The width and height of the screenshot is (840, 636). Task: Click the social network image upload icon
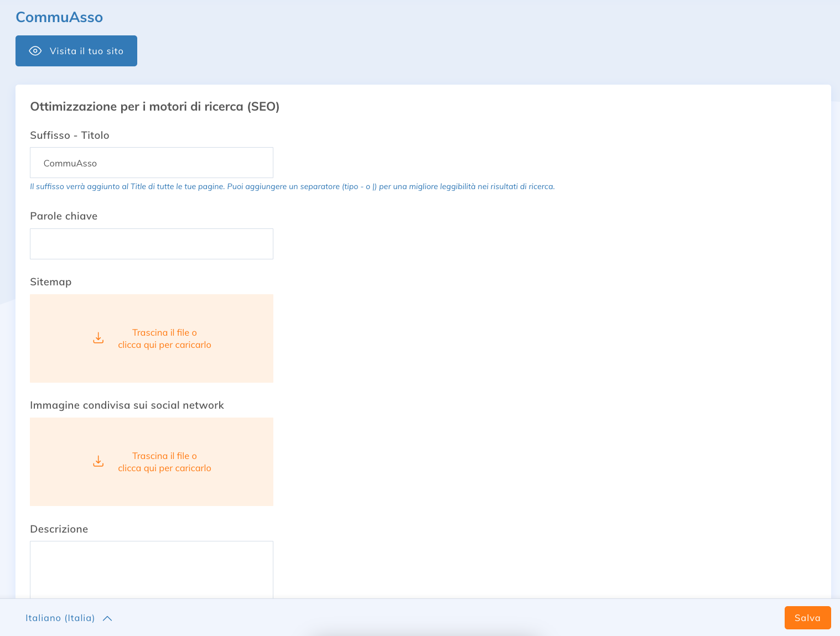point(98,462)
